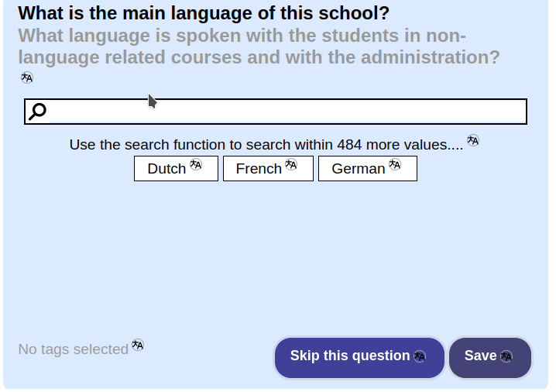
Task: Click the translate icon on the French option
Action: [x=291, y=164]
